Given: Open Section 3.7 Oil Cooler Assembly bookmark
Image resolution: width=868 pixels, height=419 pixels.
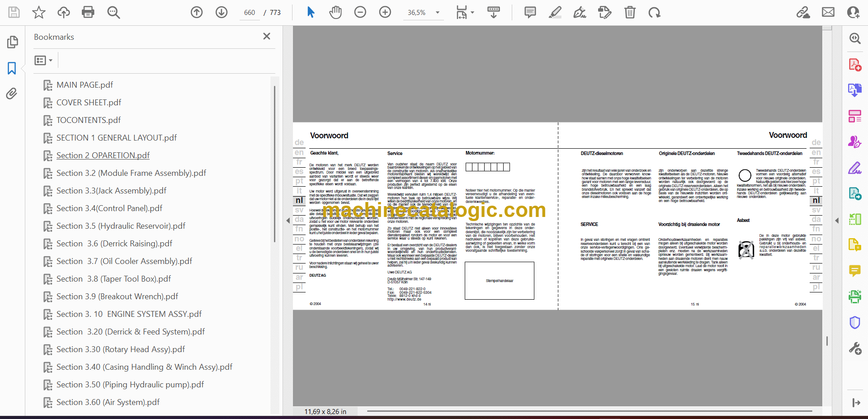Looking at the screenshot, I should click(124, 261).
